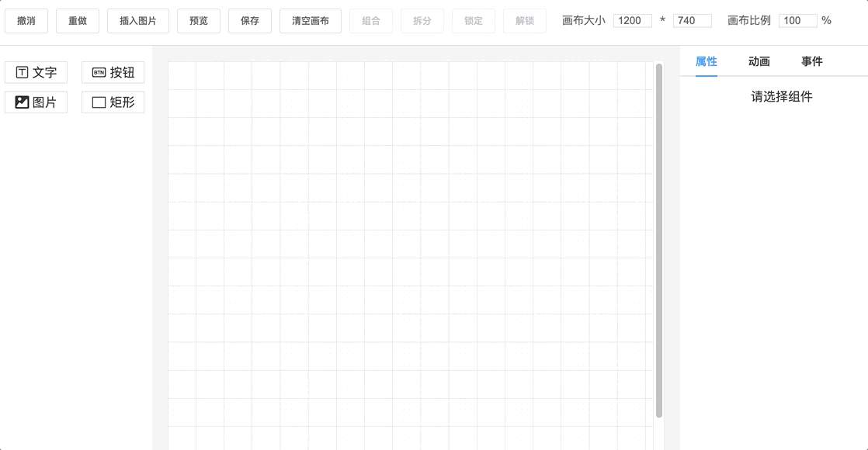The width and height of the screenshot is (868, 450).
Task: Open 插入图片 to insert an image
Action: (x=138, y=21)
